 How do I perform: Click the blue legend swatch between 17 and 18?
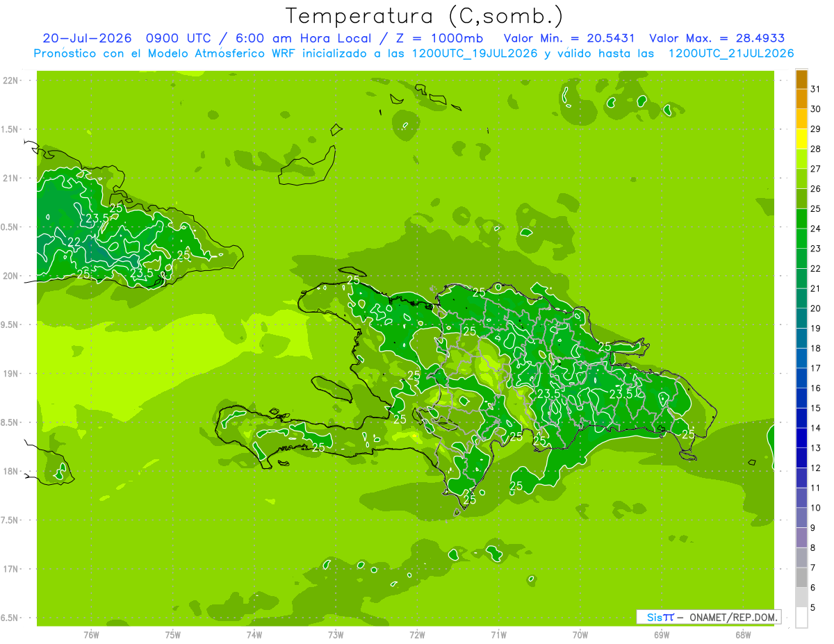(x=801, y=358)
